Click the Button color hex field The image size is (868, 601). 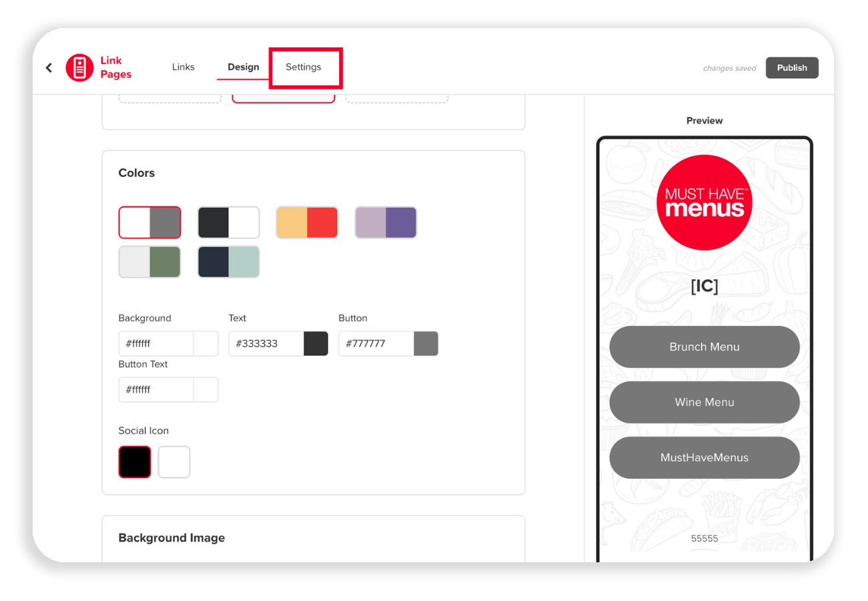click(377, 343)
